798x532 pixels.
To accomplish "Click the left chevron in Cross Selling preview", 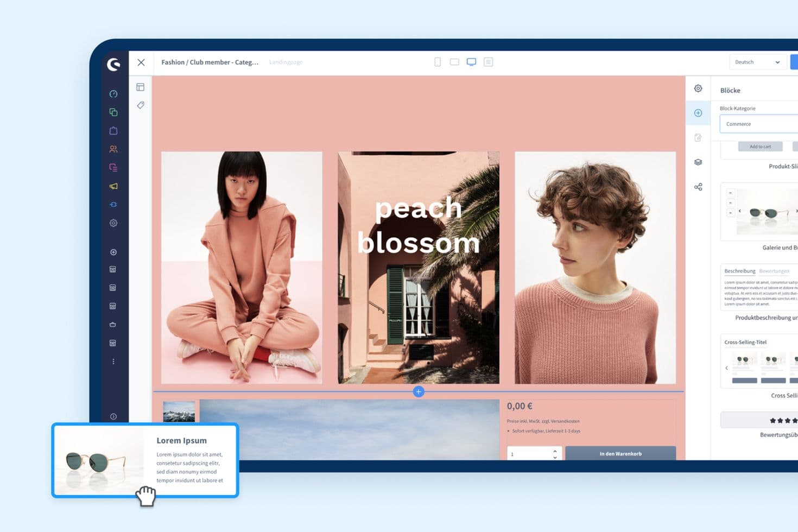I will tap(726, 368).
